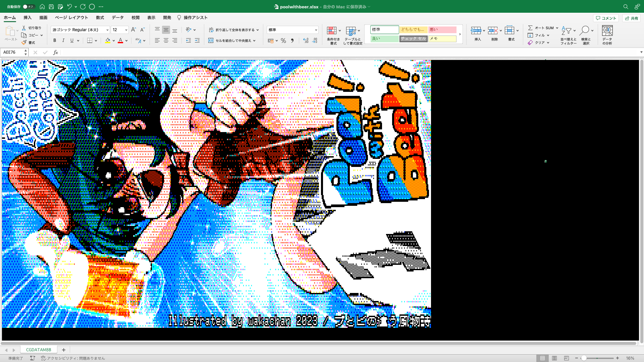The height and width of the screenshot is (362, 644).
Task: Click the 共有 share button
Action: (x=631, y=18)
